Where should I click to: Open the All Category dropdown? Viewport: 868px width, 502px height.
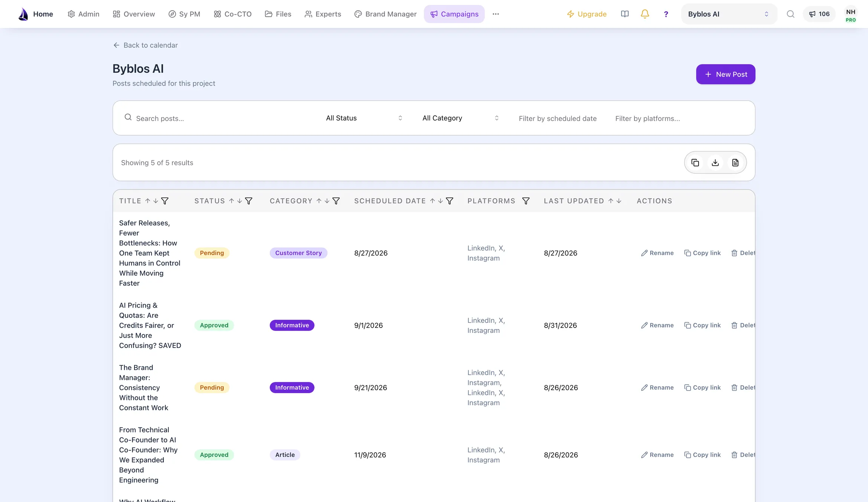tap(460, 118)
